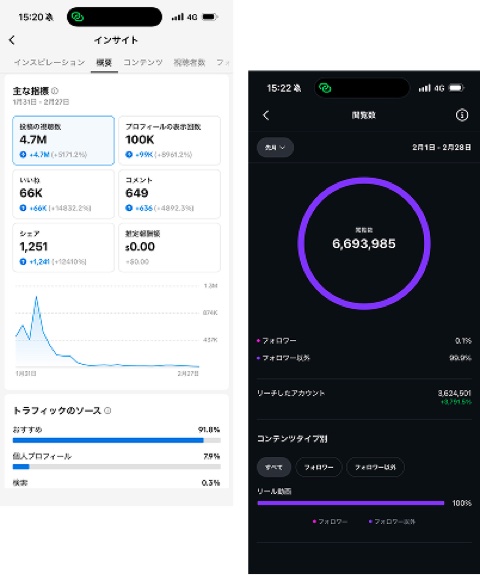This screenshot has height=575, width=480.
Task: Tap the date range 2月1日 - 2月28日
Action: click(x=441, y=147)
